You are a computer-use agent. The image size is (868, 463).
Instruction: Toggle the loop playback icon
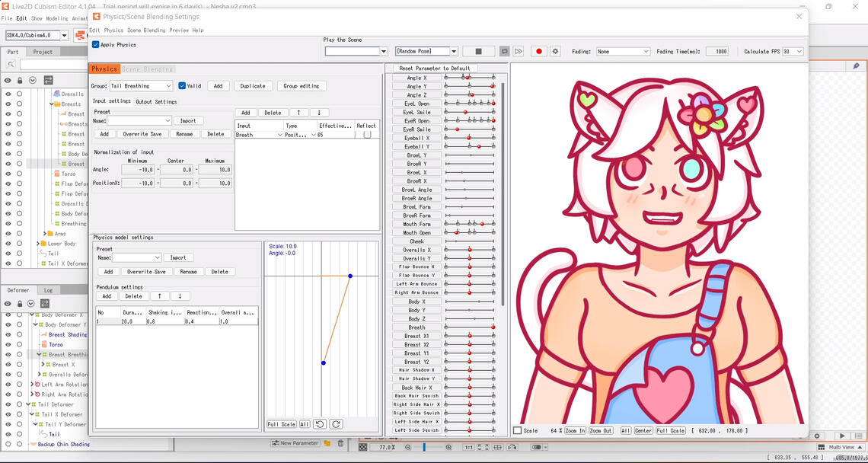coord(504,51)
